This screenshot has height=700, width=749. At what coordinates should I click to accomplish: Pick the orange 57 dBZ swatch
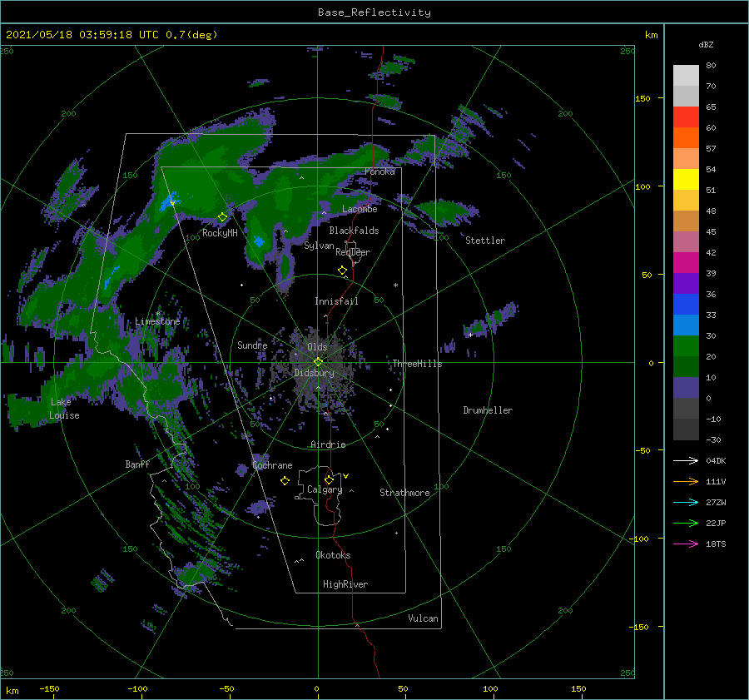pos(686,138)
